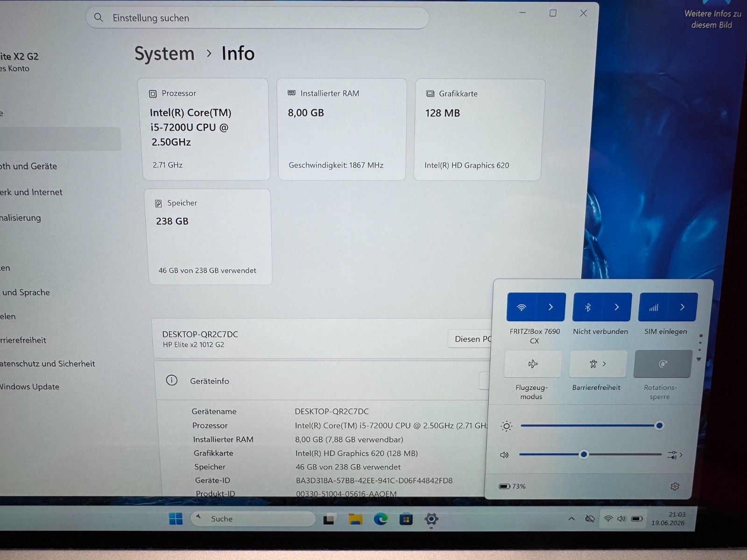Click HP Elite x2 1012 G2 model text
This screenshot has width=747, height=560.
coord(193,345)
